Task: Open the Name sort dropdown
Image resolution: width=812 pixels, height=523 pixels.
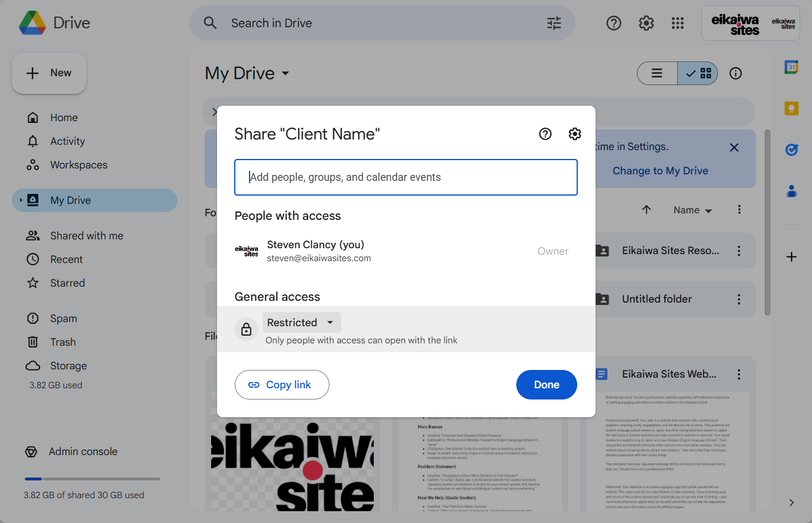Action: (693, 210)
